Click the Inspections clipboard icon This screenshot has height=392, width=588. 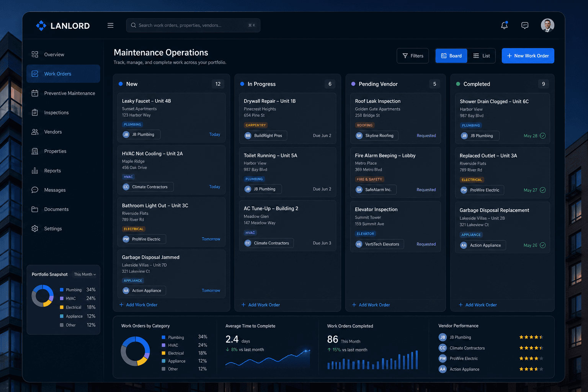[x=35, y=113]
